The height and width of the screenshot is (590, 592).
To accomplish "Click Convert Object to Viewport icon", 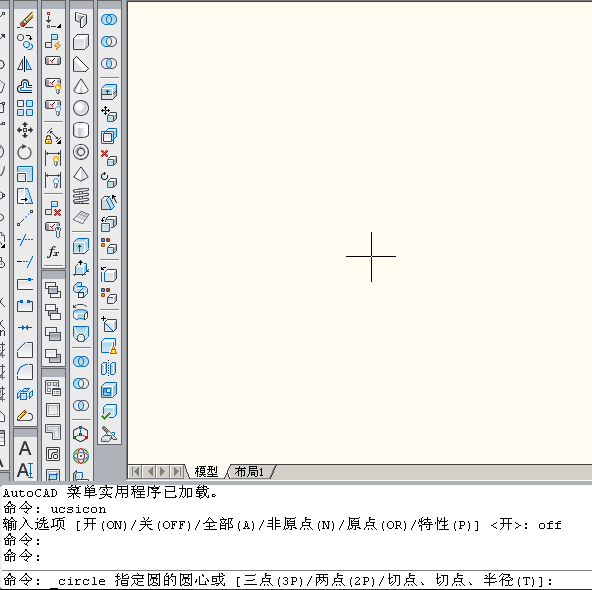I will tap(53, 454).
